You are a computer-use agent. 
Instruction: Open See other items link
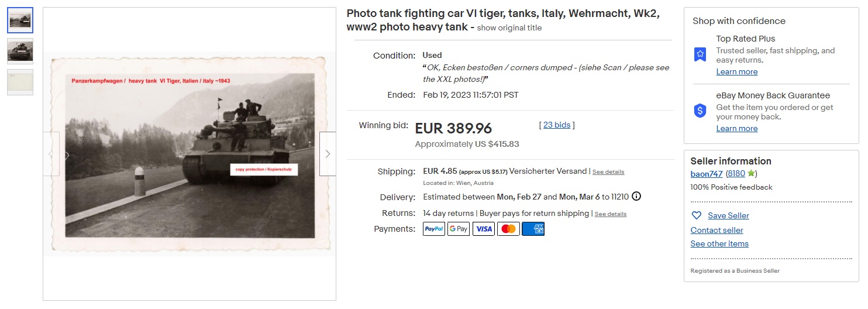click(x=719, y=243)
